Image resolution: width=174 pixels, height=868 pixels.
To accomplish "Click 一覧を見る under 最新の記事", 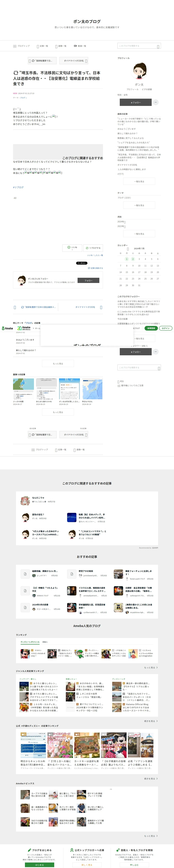I will (x=139, y=181).
